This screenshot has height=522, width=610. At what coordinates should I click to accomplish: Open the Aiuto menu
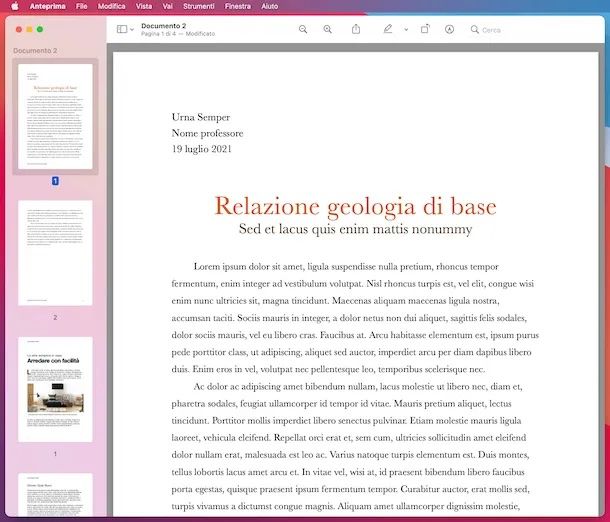coord(270,6)
